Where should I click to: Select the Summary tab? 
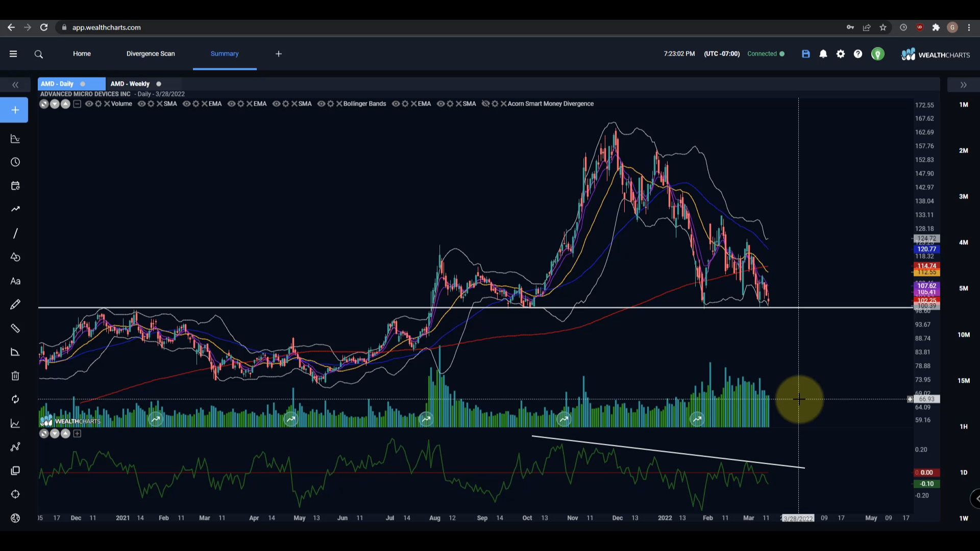225,54
